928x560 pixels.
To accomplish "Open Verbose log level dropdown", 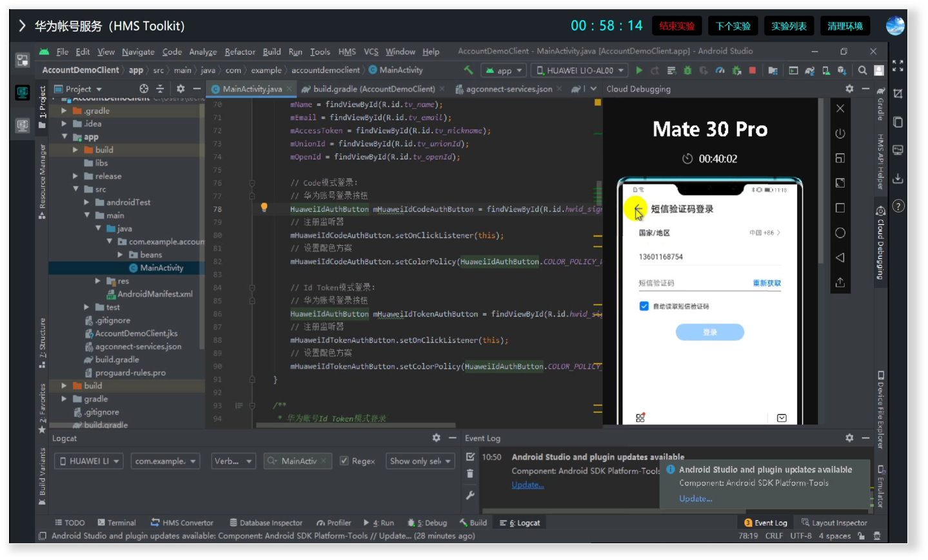I will (x=233, y=461).
